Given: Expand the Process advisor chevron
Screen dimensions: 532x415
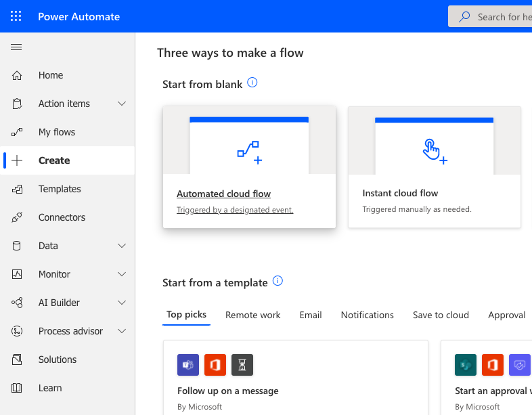Looking at the screenshot, I should tap(122, 331).
